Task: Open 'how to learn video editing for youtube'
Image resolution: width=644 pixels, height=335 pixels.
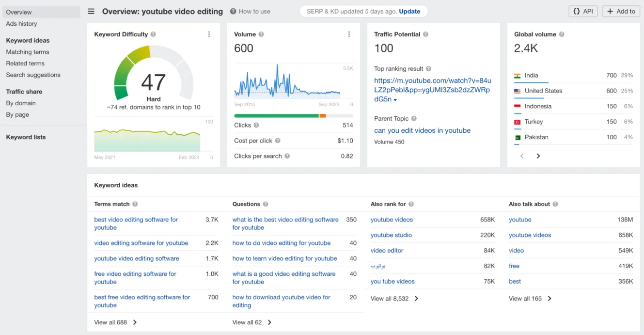Action: [284, 258]
